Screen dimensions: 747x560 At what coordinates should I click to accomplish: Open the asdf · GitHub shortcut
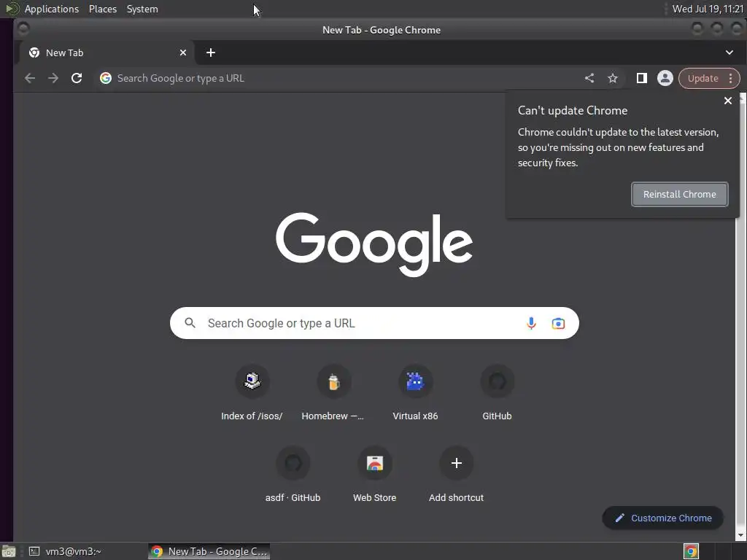pos(293,475)
